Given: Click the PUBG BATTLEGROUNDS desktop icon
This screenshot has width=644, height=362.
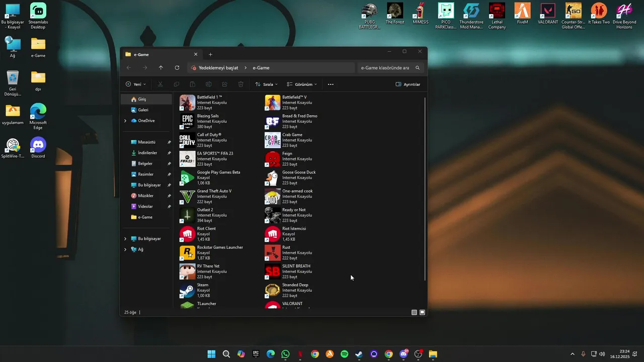Looking at the screenshot, I should (x=369, y=16).
